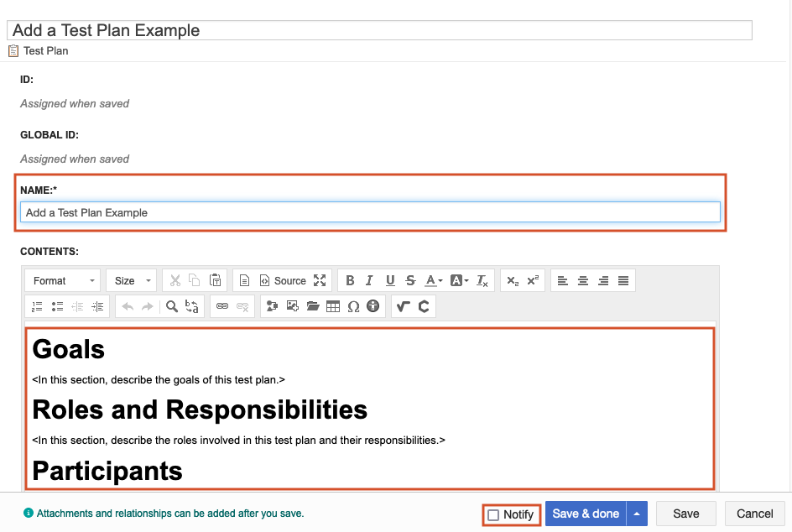The image size is (792, 532).
Task: Click the underline formatting icon
Action: 390,280
